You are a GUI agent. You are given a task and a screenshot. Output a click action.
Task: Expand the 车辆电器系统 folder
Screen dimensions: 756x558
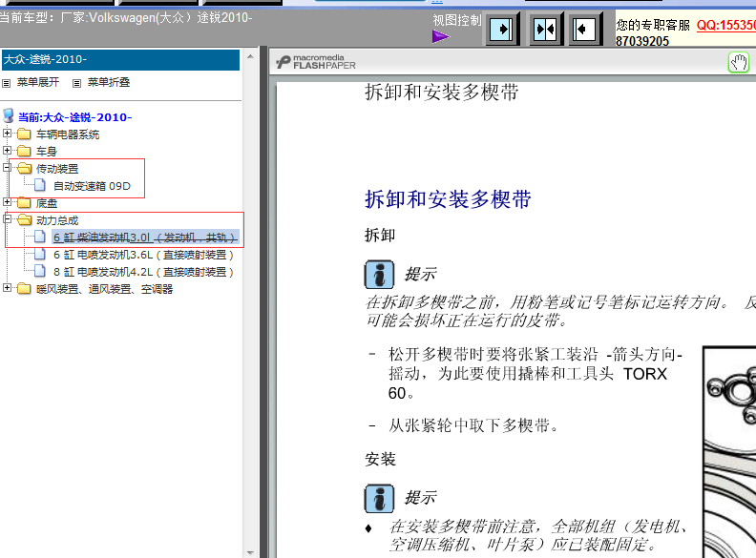7,133
